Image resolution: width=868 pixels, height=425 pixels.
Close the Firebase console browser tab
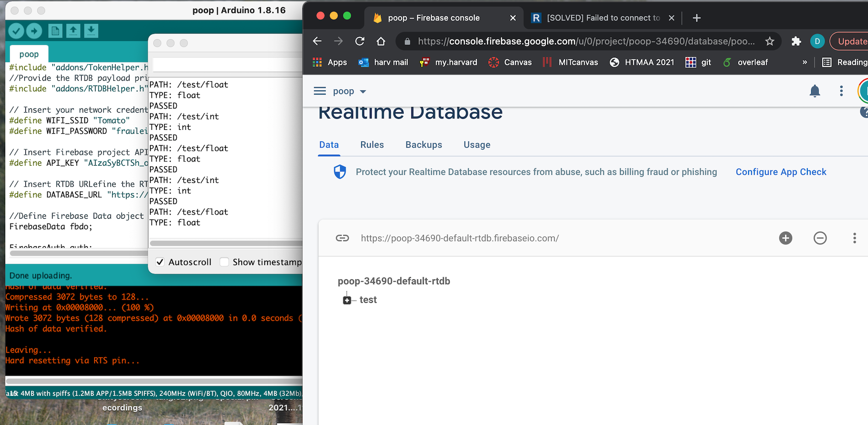coord(513,18)
